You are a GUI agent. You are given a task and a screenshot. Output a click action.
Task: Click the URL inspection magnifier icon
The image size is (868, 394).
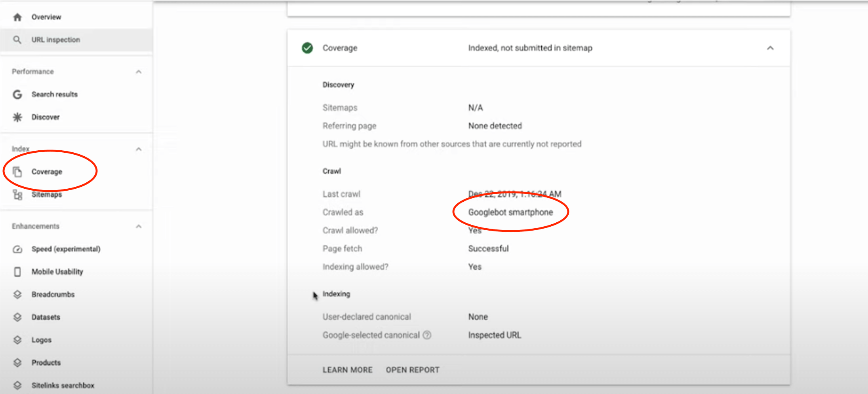[x=17, y=40]
